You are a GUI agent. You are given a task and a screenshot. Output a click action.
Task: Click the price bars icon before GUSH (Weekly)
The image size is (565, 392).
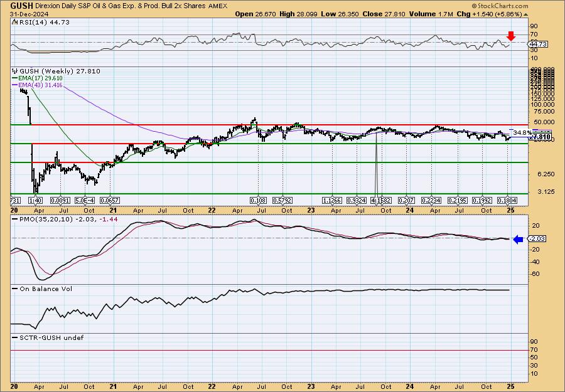click(x=14, y=71)
